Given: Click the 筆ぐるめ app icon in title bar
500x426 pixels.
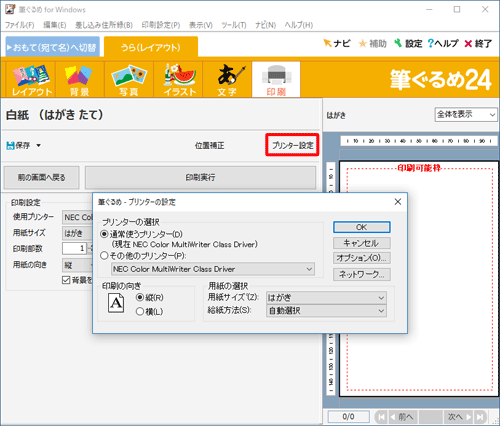Looking at the screenshot, I should [x=10, y=9].
